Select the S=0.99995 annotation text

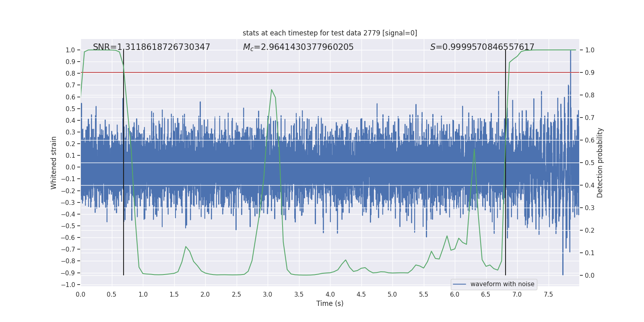[482, 47]
